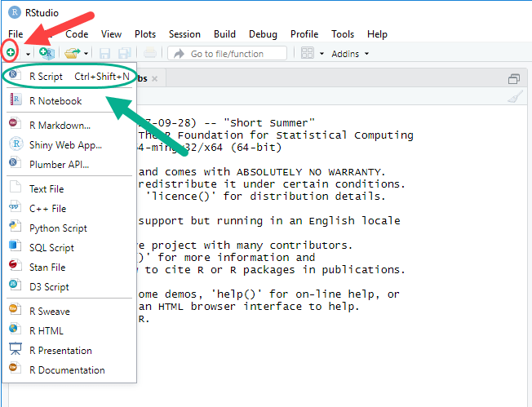Create a new D3 Script
Viewport: 532px width, 407px height.
(69, 287)
